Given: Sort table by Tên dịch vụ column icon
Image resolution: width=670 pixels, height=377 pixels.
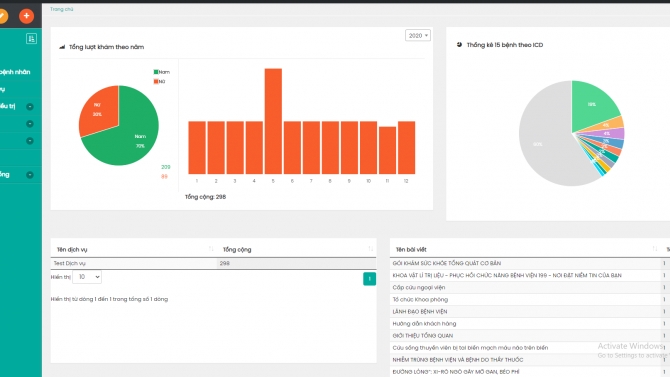Looking at the screenshot, I should (x=211, y=249).
